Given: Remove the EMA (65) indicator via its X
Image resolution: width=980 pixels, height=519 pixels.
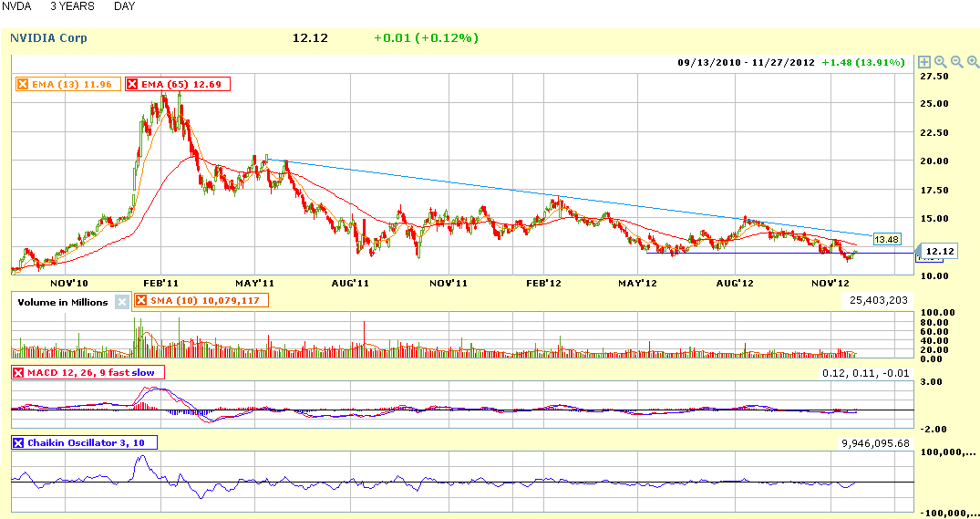Looking at the screenshot, I should (x=132, y=84).
